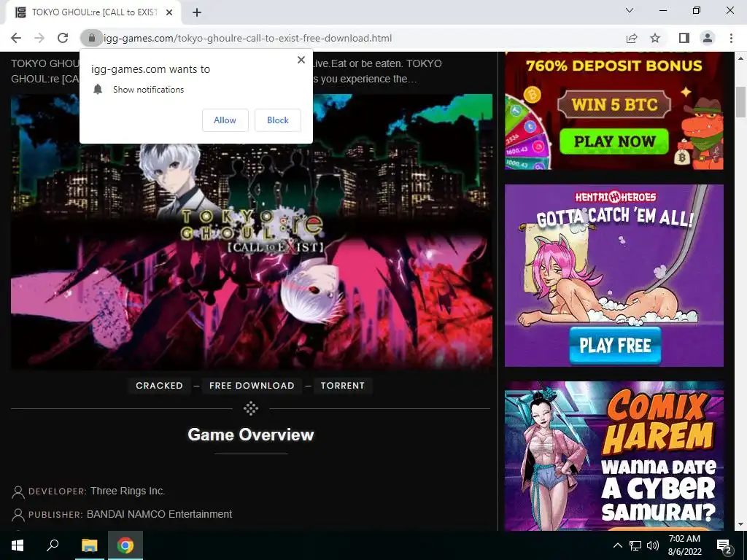Open the Windows Start menu
The width and height of the screenshot is (747, 560).
click(18, 545)
